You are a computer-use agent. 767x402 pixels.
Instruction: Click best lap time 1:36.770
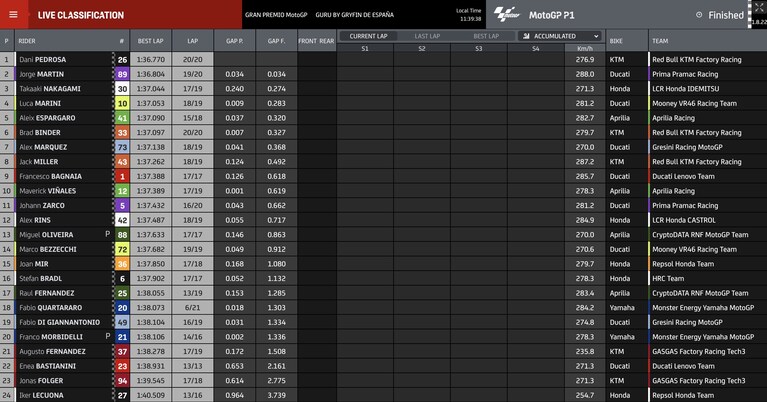pyautogui.click(x=151, y=60)
